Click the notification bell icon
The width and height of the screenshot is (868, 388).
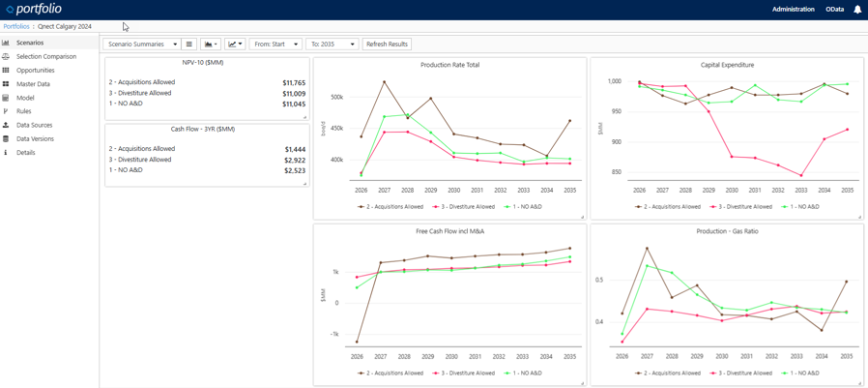coord(856,10)
